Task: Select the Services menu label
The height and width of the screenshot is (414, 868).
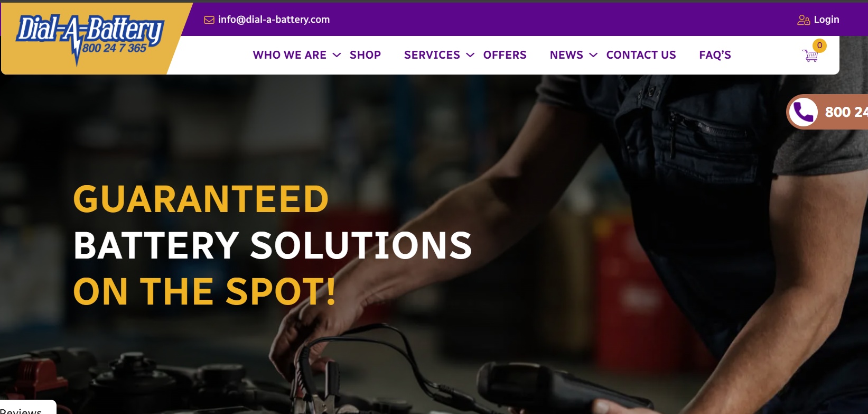Action: click(x=432, y=55)
